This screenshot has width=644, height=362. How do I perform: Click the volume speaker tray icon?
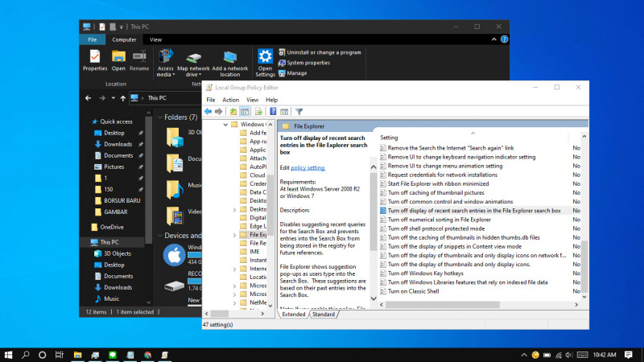[x=569, y=355]
